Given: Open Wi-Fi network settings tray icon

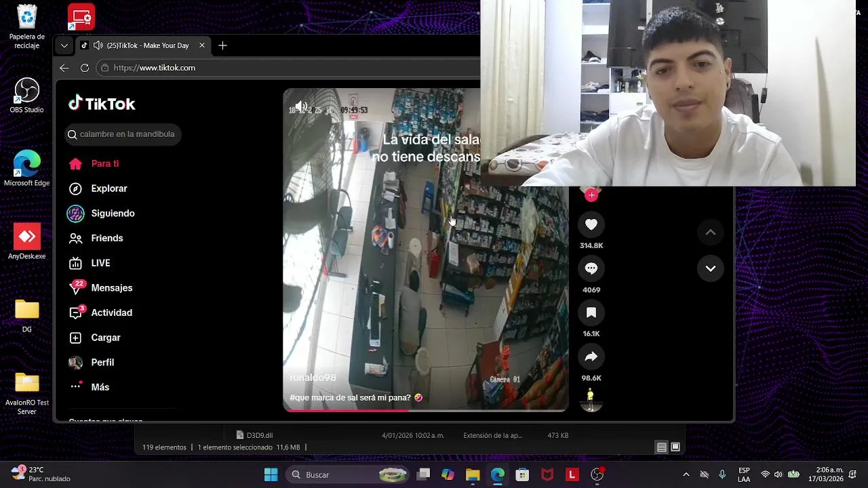Looking at the screenshot, I should click(765, 474).
